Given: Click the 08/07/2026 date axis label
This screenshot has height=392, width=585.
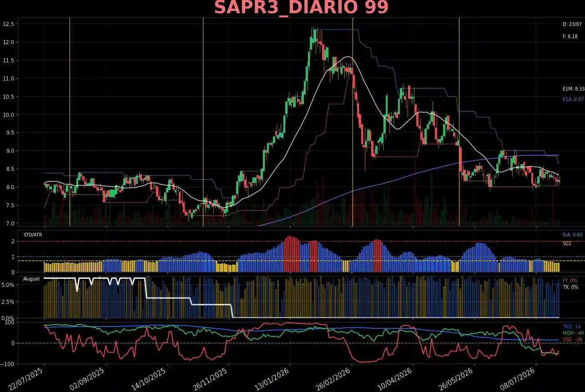Looking at the screenshot, I should coord(517,379).
